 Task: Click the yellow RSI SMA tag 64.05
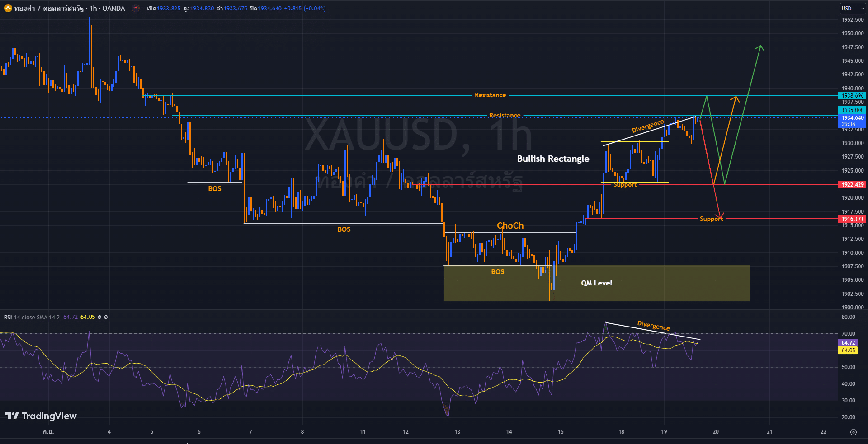point(848,351)
